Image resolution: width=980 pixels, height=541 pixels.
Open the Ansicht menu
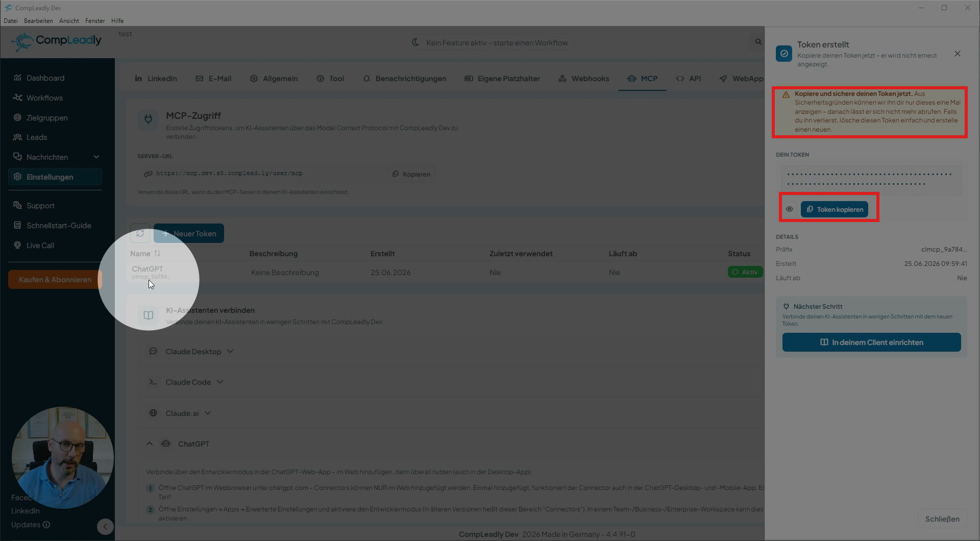coord(69,21)
